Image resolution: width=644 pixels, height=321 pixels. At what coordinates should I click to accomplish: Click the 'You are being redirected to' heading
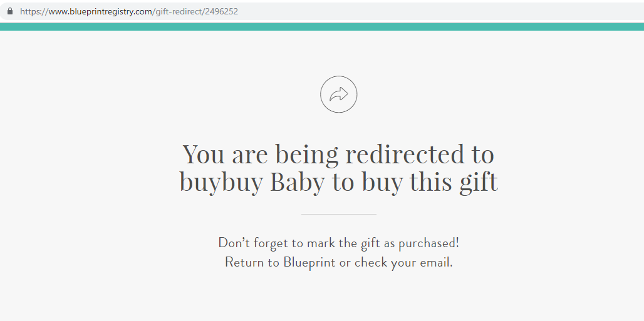338,154
